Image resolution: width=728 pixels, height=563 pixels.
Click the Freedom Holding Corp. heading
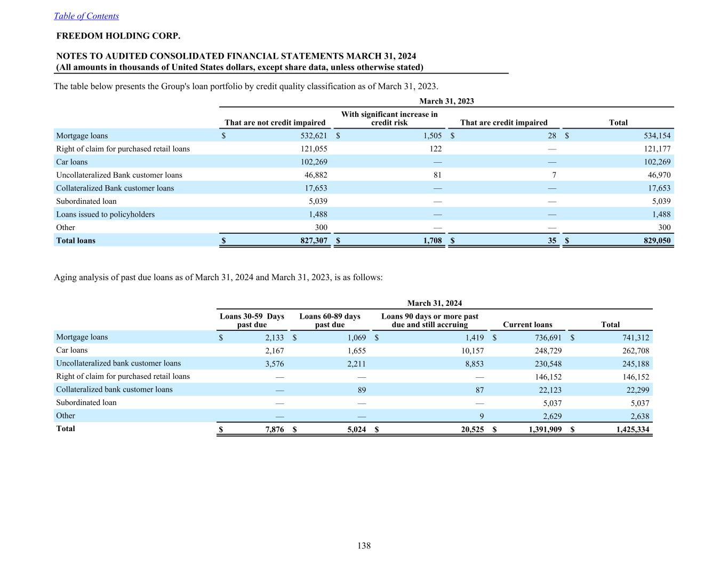(118, 36)
